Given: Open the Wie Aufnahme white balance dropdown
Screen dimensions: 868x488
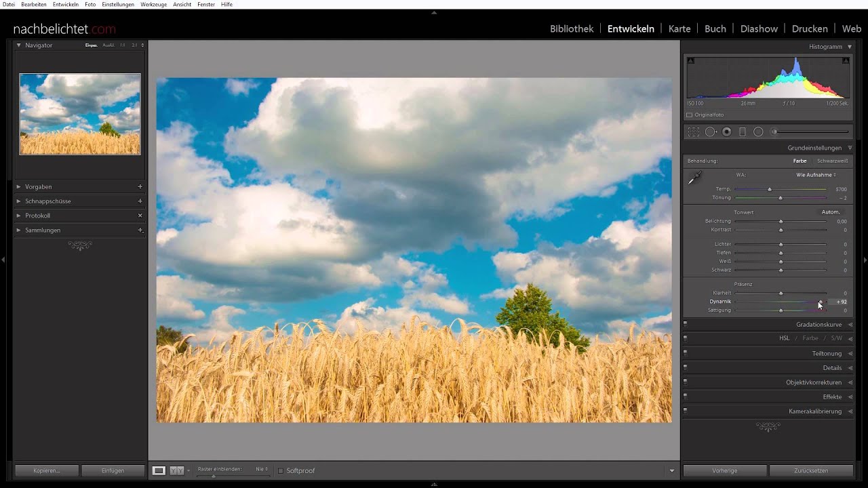Looking at the screenshot, I should (816, 175).
